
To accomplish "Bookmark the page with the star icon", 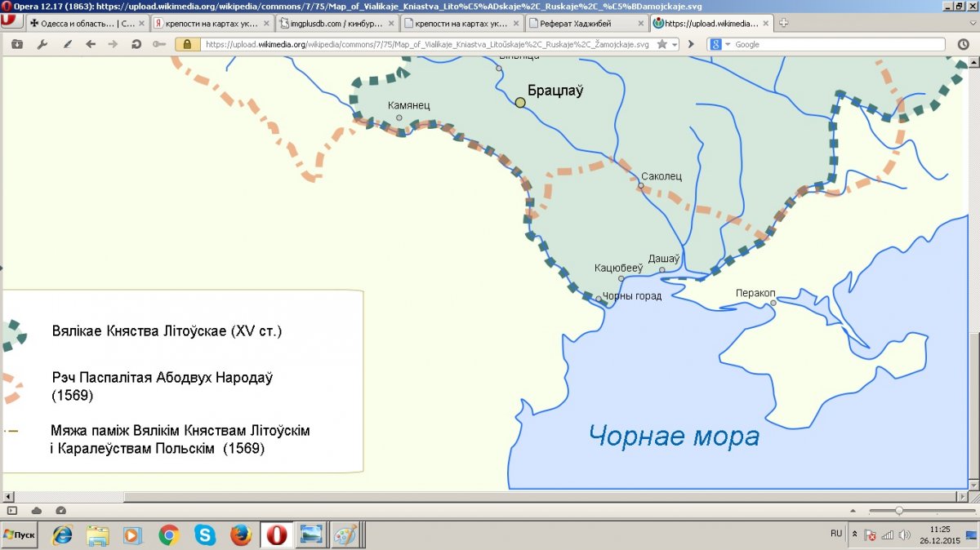I will [661, 44].
